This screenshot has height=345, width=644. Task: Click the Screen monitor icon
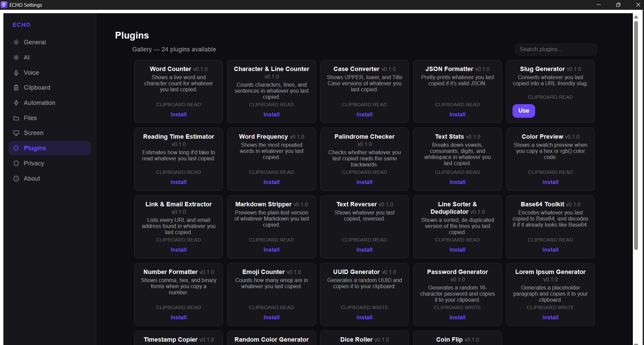[16, 133]
